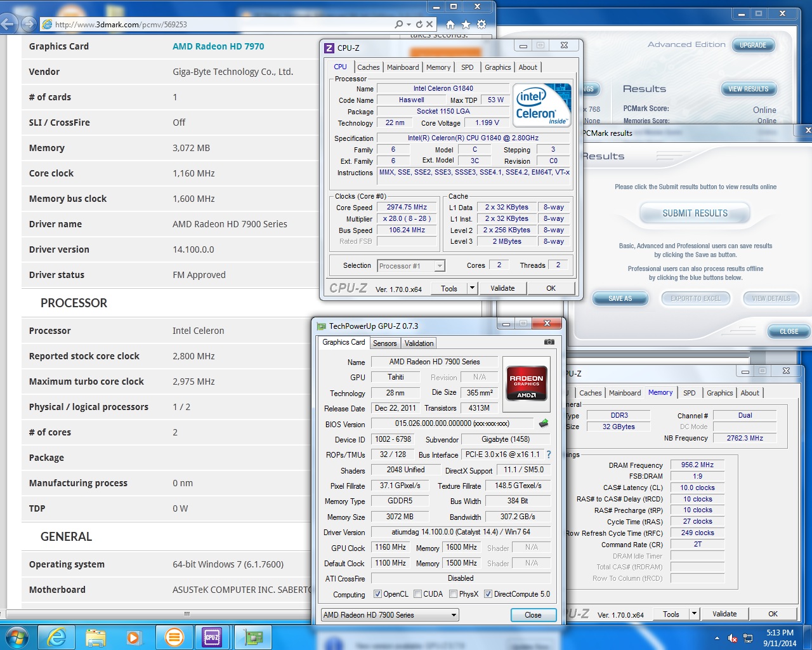Open browser Tools gear icon
The image size is (812, 650).
tap(481, 24)
